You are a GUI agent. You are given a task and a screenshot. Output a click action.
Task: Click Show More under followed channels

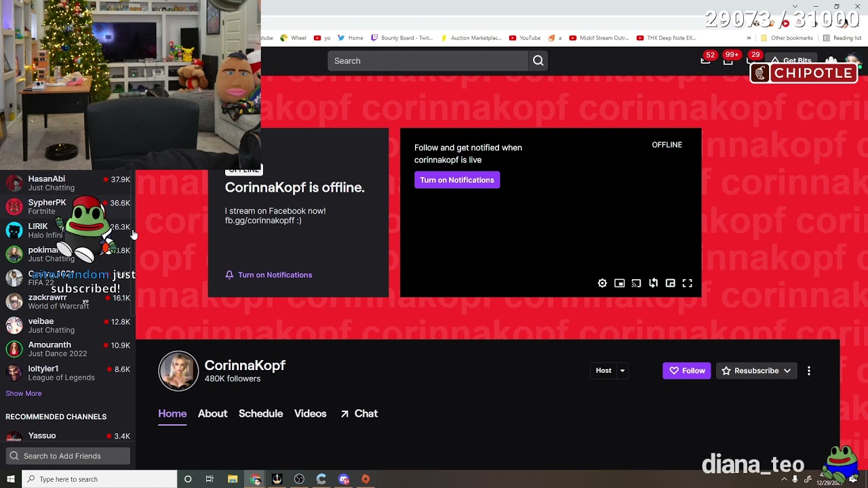coord(24,393)
